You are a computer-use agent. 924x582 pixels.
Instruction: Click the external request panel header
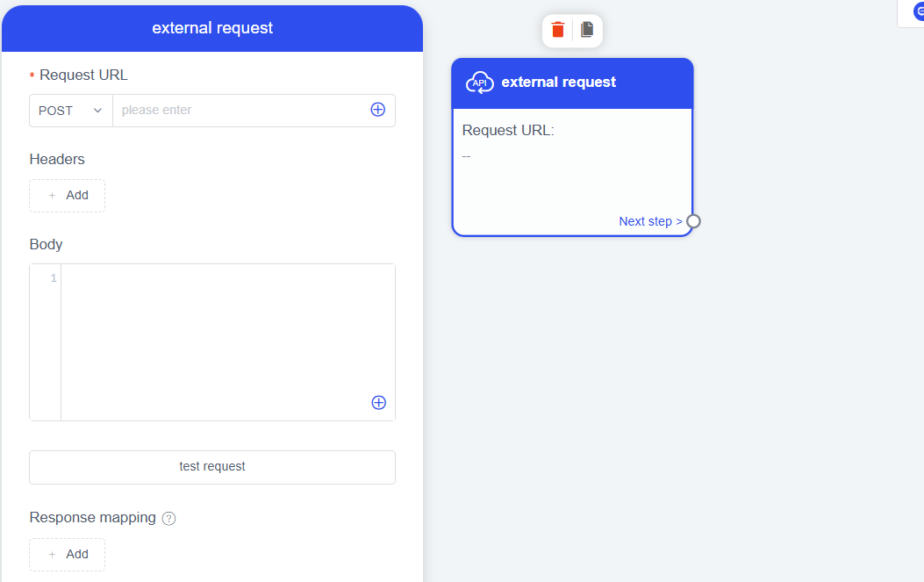(x=212, y=28)
